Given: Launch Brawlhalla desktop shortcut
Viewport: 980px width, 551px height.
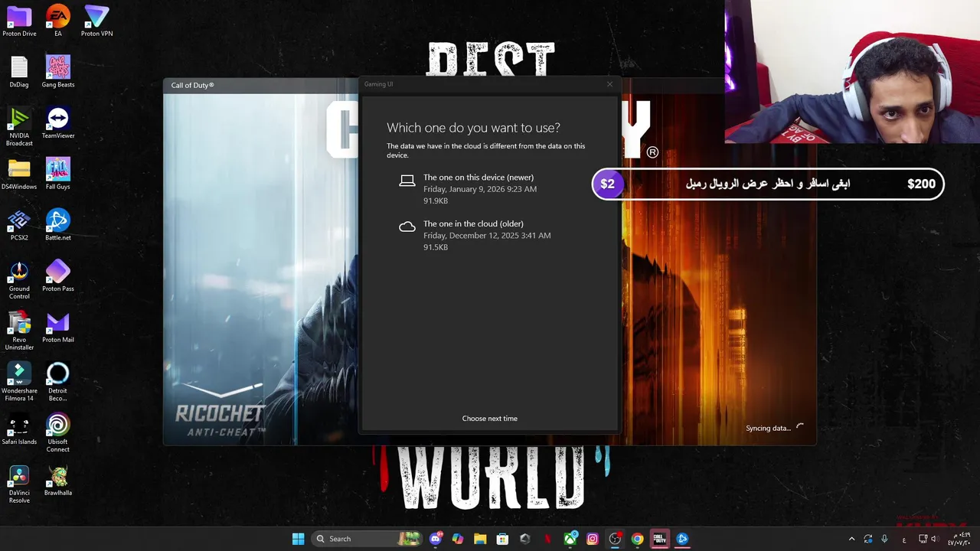Looking at the screenshot, I should coord(58,481).
